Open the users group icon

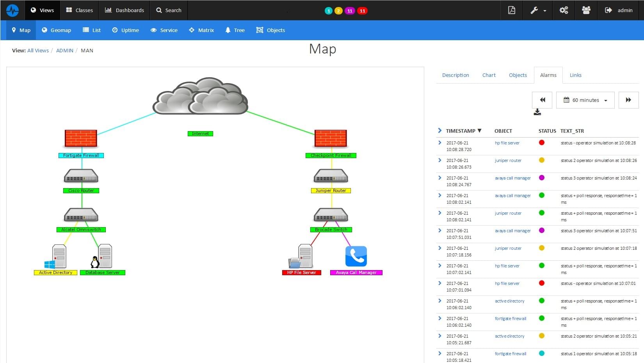[586, 10]
